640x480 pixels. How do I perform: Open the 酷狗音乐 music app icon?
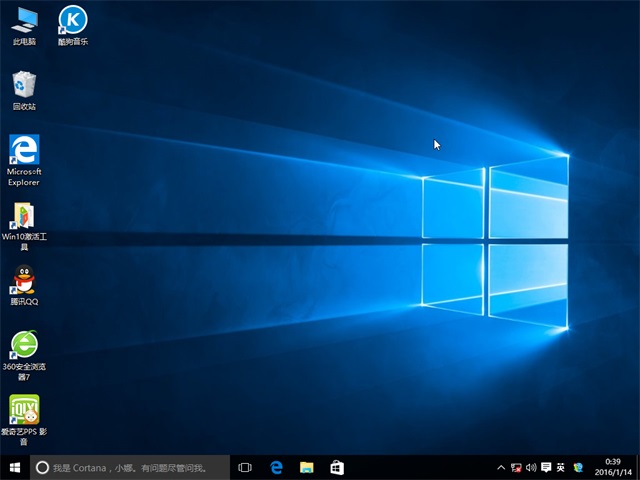72,20
